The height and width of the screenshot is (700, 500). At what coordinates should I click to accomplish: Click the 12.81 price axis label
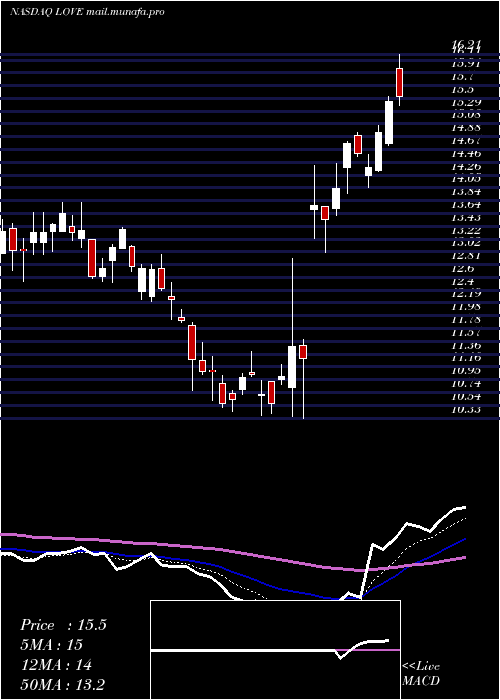pyautogui.click(x=466, y=256)
